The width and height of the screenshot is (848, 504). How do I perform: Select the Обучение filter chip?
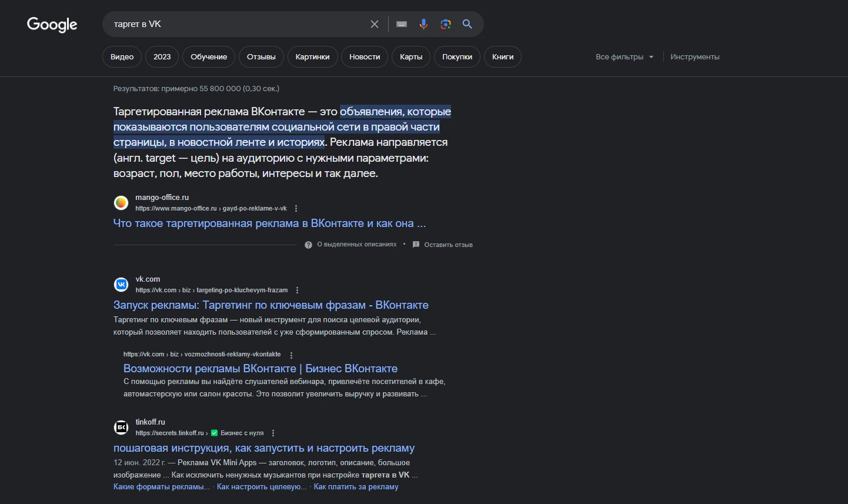[209, 57]
